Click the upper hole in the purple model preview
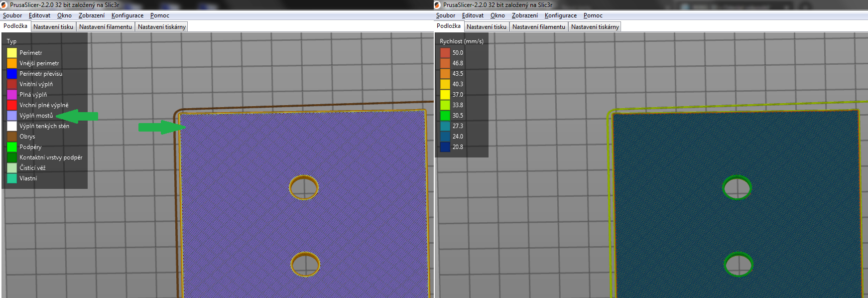868x298 pixels. click(x=304, y=188)
